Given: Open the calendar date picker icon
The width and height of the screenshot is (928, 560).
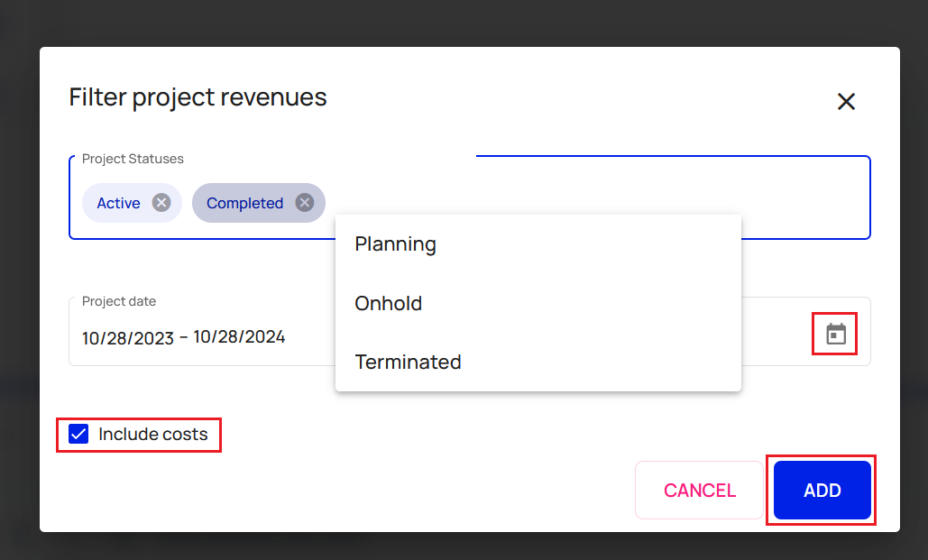Looking at the screenshot, I should pyautogui.click(x=836, y=334).
